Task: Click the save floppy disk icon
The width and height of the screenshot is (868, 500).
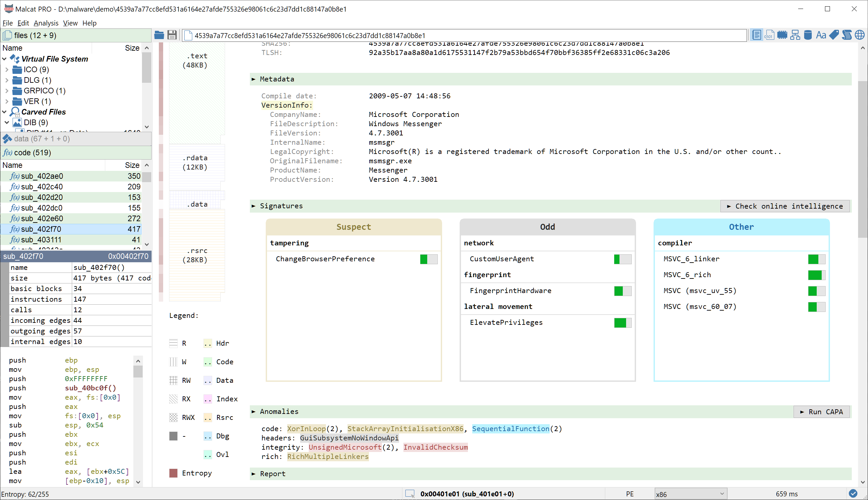Action: coord(172,35)
